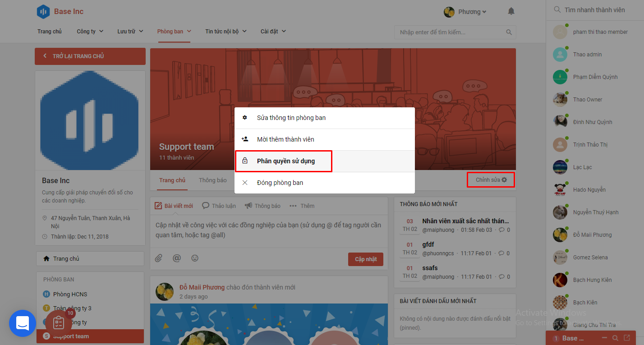
Task: Click the megaphone Thông báo icon
Action: 248,206
